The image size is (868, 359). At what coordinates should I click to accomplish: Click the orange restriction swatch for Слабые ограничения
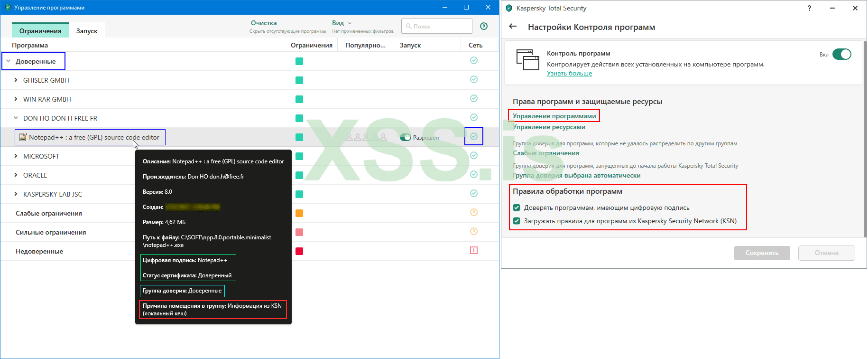coord(299,213)
